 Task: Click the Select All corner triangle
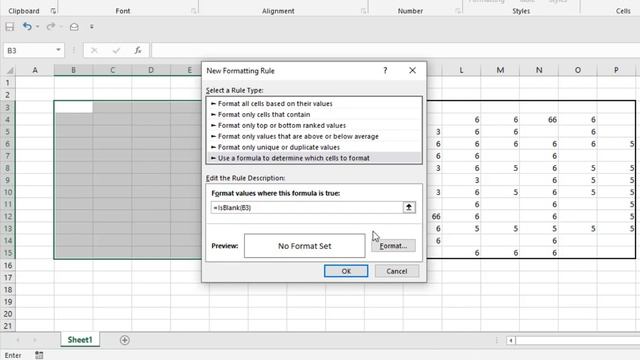[10, 71]
